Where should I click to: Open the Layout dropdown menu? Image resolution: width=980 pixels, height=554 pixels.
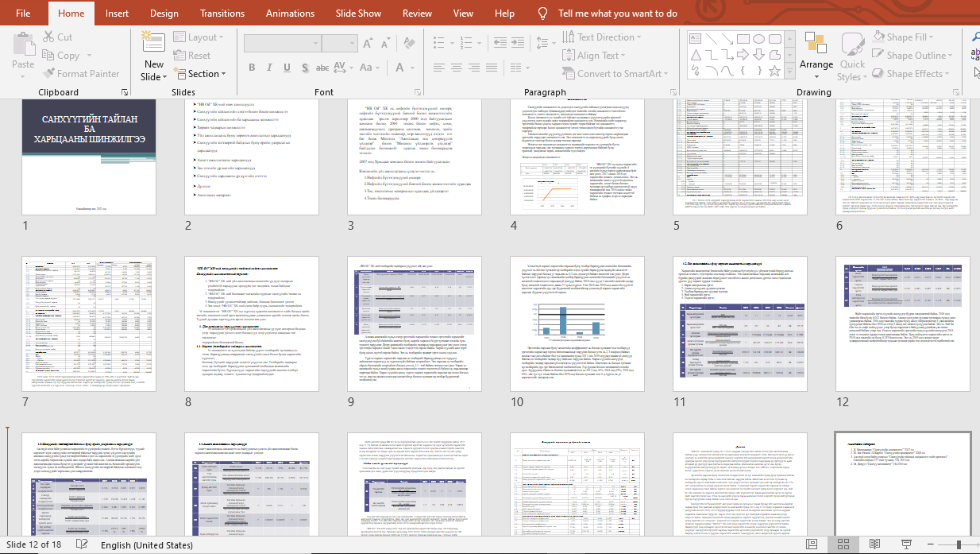click(203, 37)
